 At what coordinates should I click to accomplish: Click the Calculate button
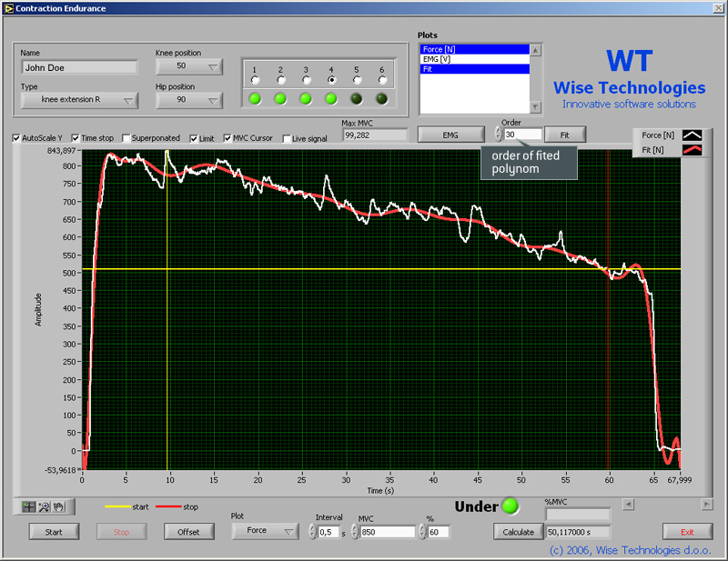tap(518, 532)
